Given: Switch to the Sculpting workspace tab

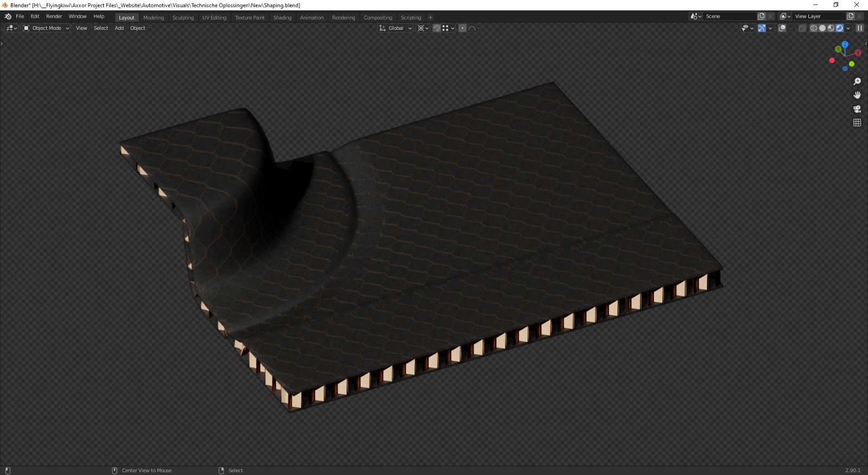Looking at the screenshot, I should pos(183,17).
